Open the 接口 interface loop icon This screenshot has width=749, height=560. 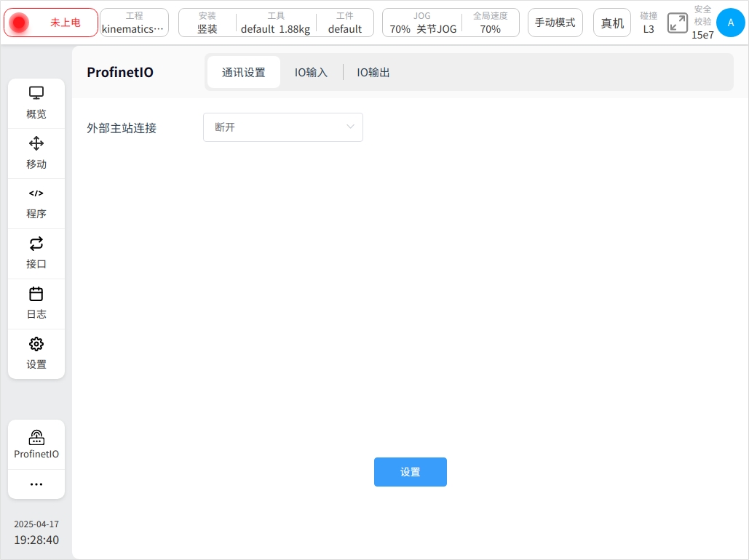[36, 244]
